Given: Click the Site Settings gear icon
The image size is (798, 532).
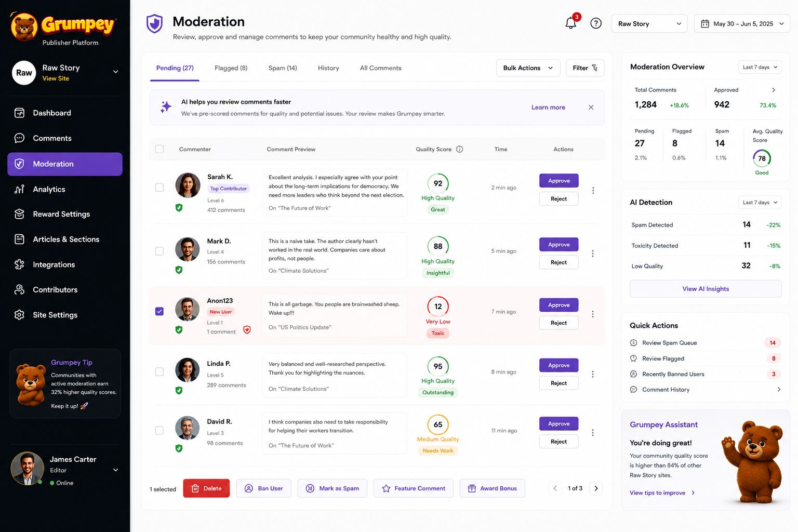Looking at the screenshot, I should (20, 315).
